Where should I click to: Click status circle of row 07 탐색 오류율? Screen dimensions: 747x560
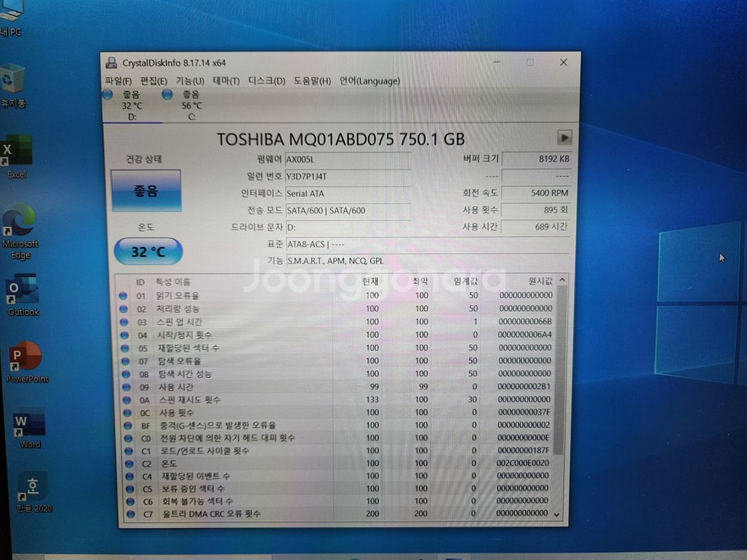click(125, 361)
